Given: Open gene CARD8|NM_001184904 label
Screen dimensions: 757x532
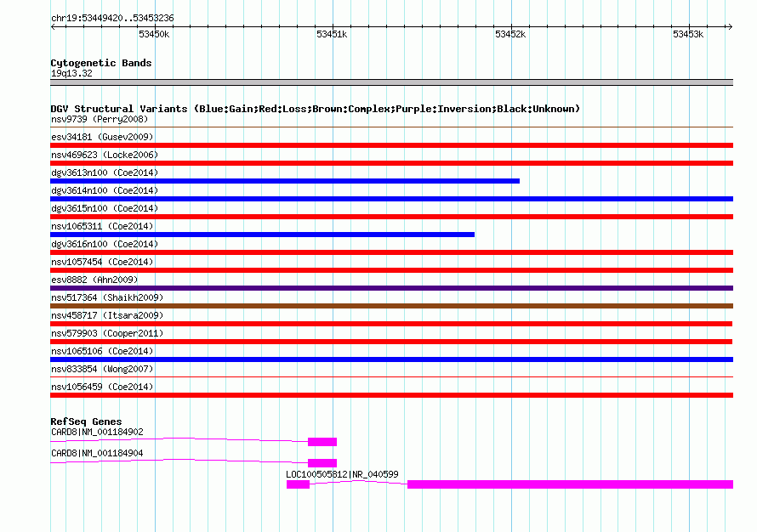Looking at the screenshot, I should 97,453.
